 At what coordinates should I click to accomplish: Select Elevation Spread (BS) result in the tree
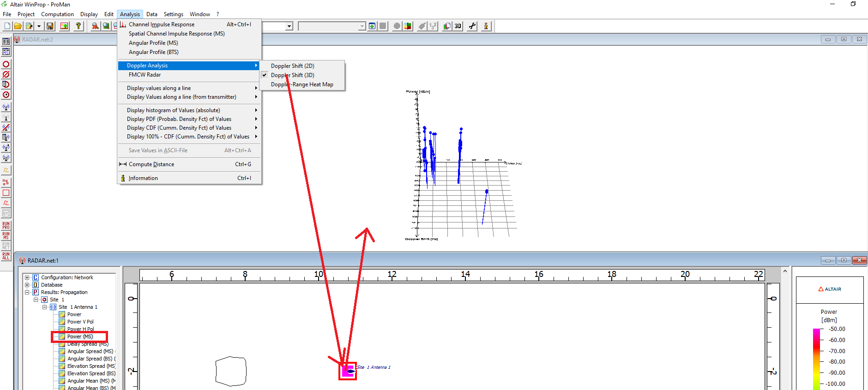point(91,373)
